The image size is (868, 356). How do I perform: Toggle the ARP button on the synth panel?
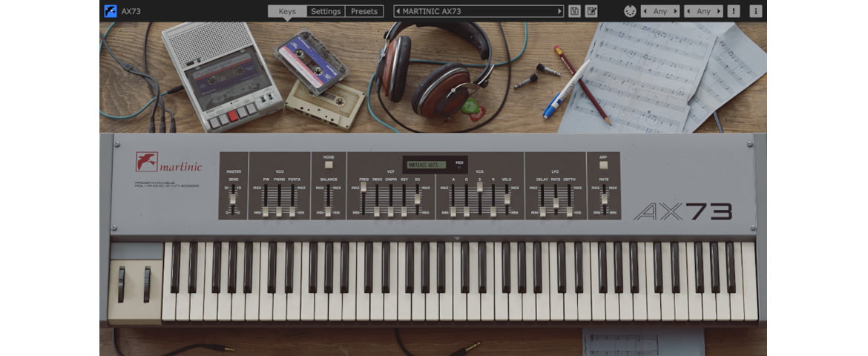[x=603, y=165]
